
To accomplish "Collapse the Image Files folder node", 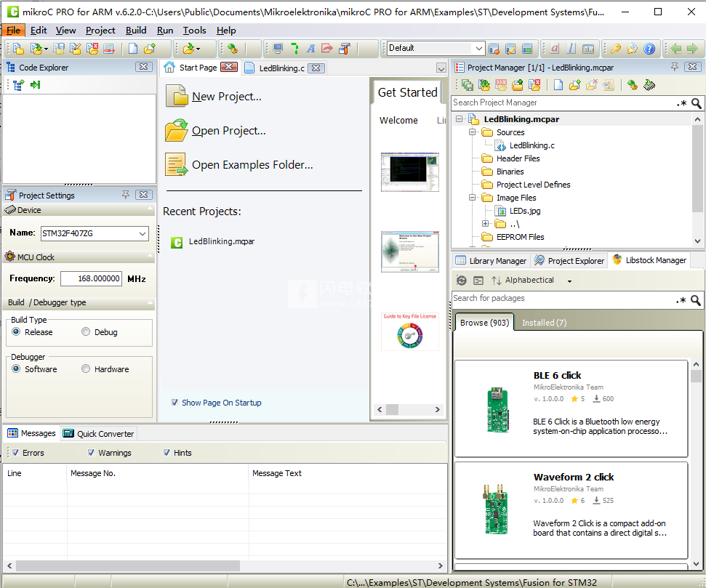I will pyautogui.click(x=473, y=197).
